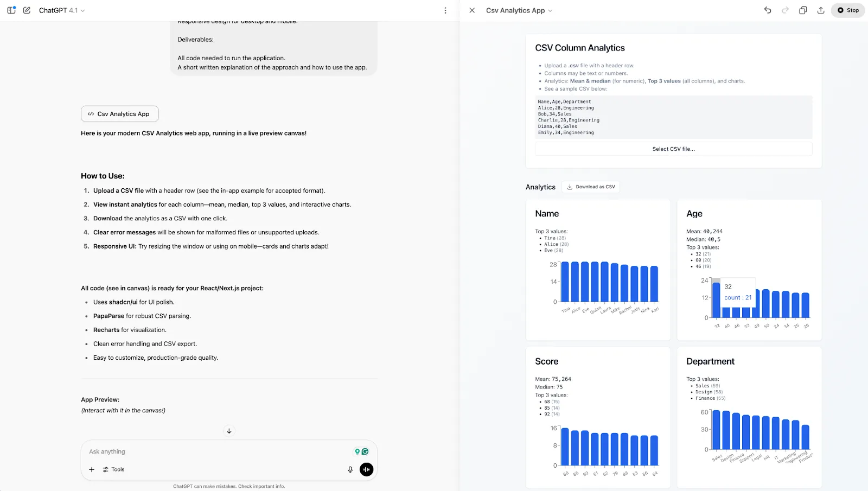868x491 pixels.
Task: Expand the Csv Analytics App canvas title menu
Action: (x=519, y=10)
